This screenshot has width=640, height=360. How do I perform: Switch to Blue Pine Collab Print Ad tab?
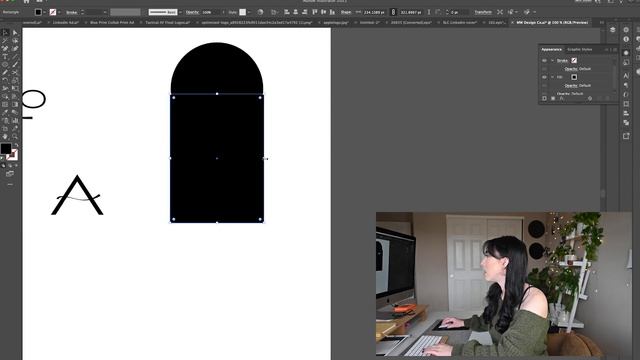click(x=112, y=22)
